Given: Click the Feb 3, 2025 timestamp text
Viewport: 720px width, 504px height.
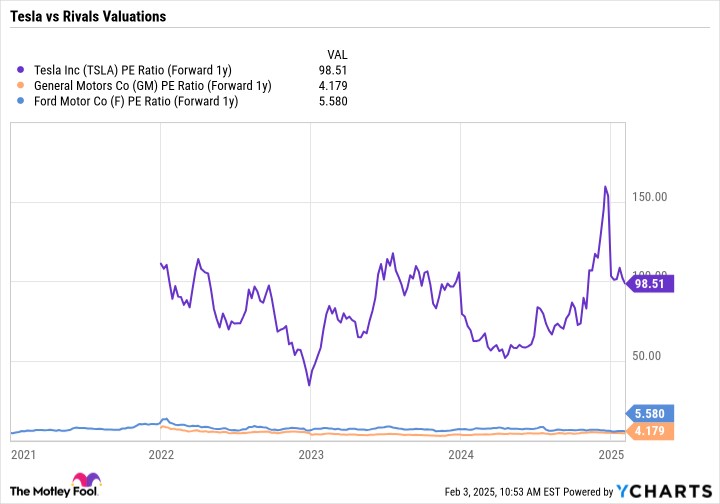Looking at the screenshot, I should pos(502,492).
